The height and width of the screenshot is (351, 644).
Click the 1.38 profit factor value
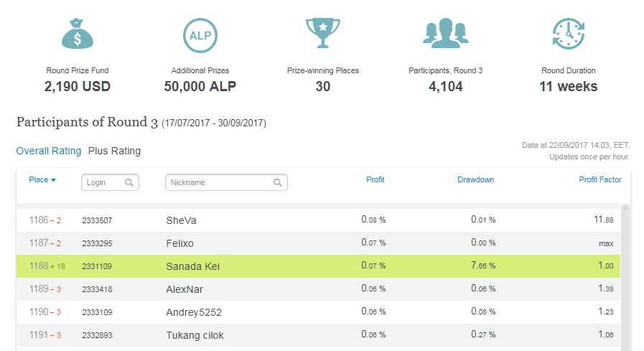coord(606,289)
